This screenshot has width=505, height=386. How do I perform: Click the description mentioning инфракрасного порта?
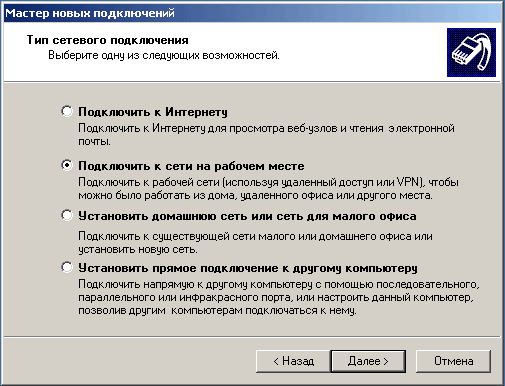276,297
